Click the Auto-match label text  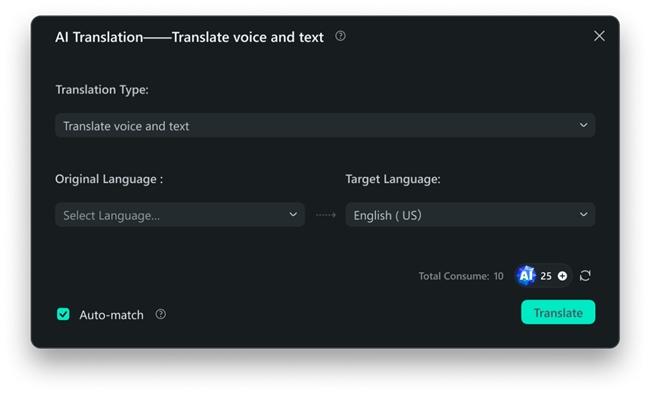112,315
